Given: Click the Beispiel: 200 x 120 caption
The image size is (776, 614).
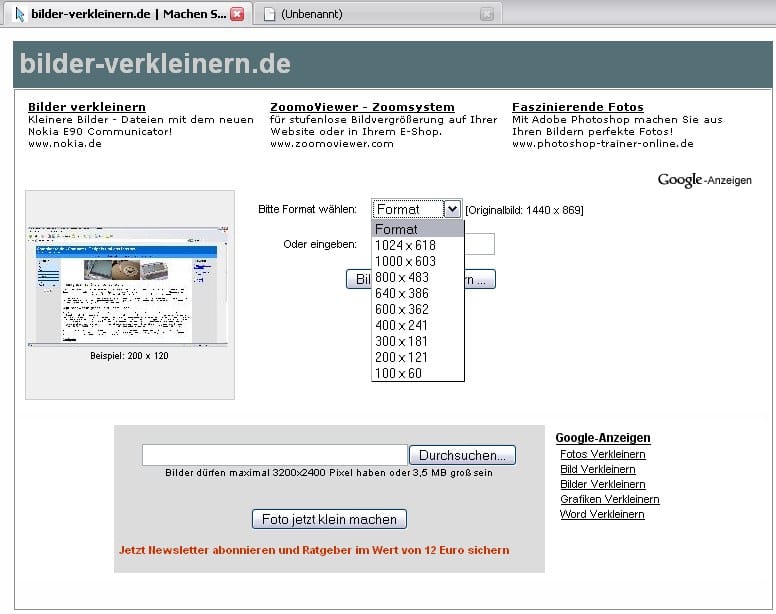Looking at the screenshot, I should pyautogui.click(x=129, y=356).
